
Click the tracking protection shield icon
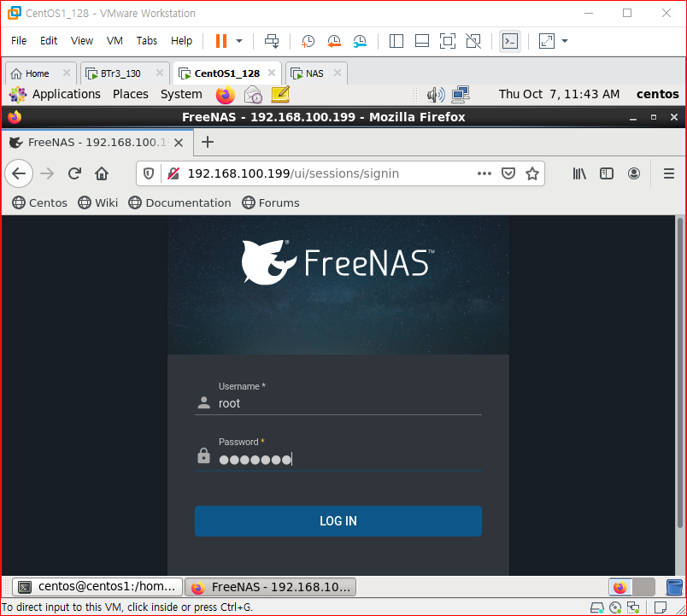click(149, 174)
